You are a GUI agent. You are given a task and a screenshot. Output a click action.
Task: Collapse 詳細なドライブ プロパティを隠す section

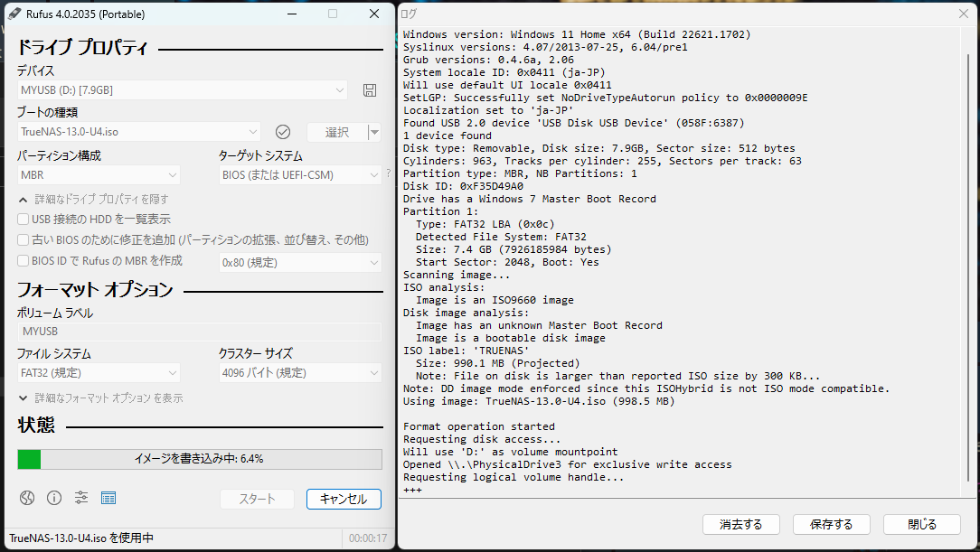click(x=94, y=199)
